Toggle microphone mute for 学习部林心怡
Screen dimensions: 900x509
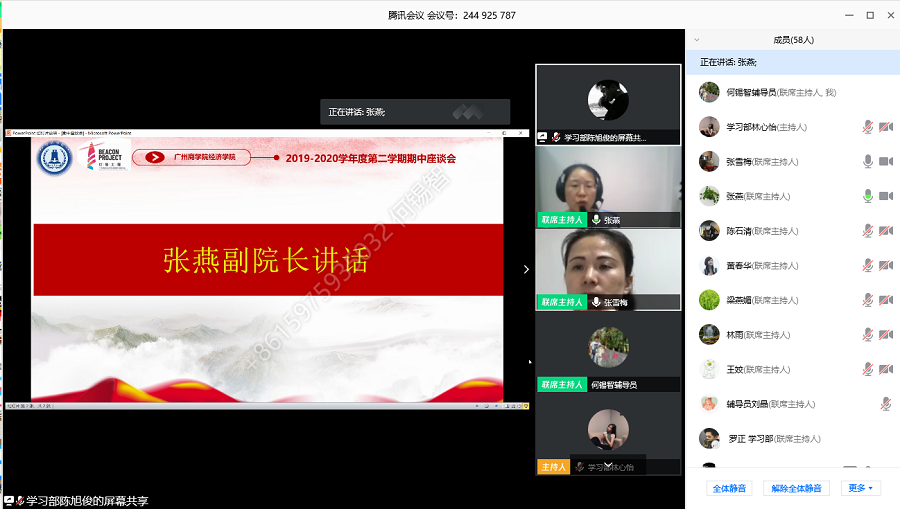(x=868, y=127)
